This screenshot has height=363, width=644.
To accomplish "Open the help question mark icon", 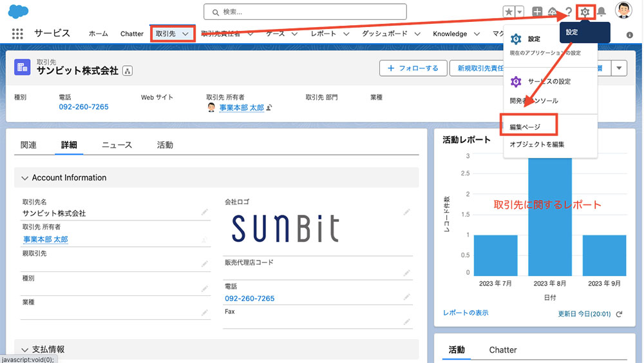I will [x=569, y=12].
